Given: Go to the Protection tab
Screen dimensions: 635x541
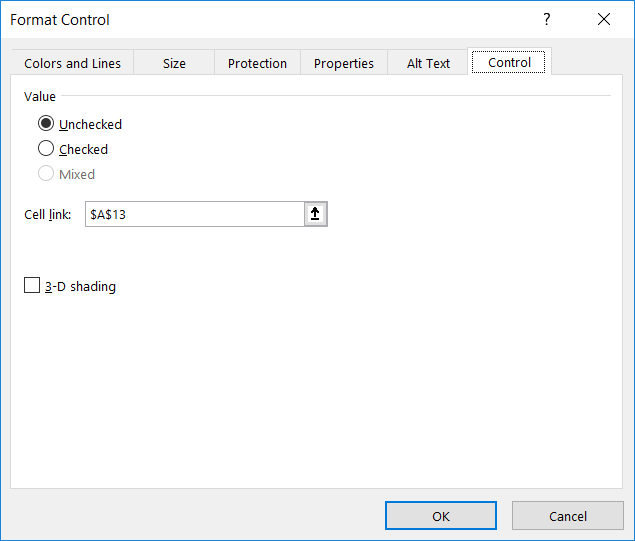Looking at the screenshot, I should tap(257, 63).
